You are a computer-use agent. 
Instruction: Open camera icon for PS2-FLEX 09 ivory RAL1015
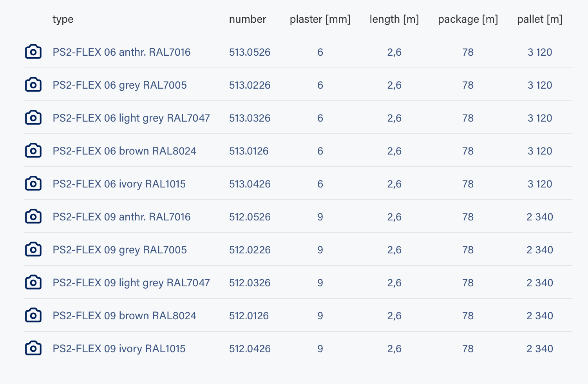(x=33, y=348)
